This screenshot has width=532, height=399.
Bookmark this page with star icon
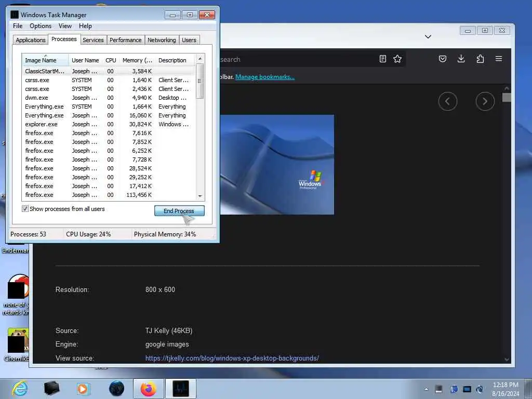tap(397, 59)
